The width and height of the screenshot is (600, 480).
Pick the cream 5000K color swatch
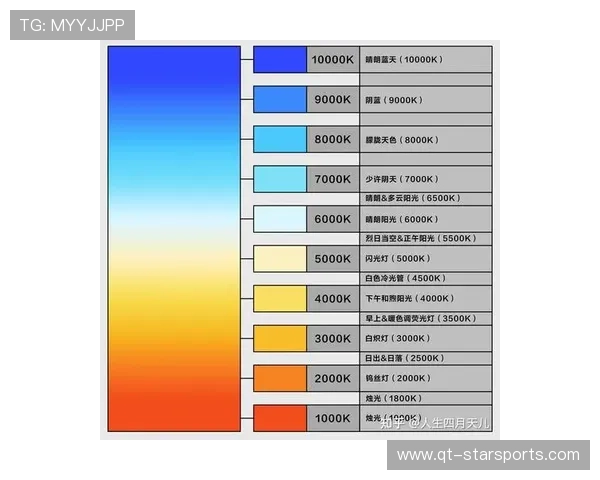tap(280, 259)
